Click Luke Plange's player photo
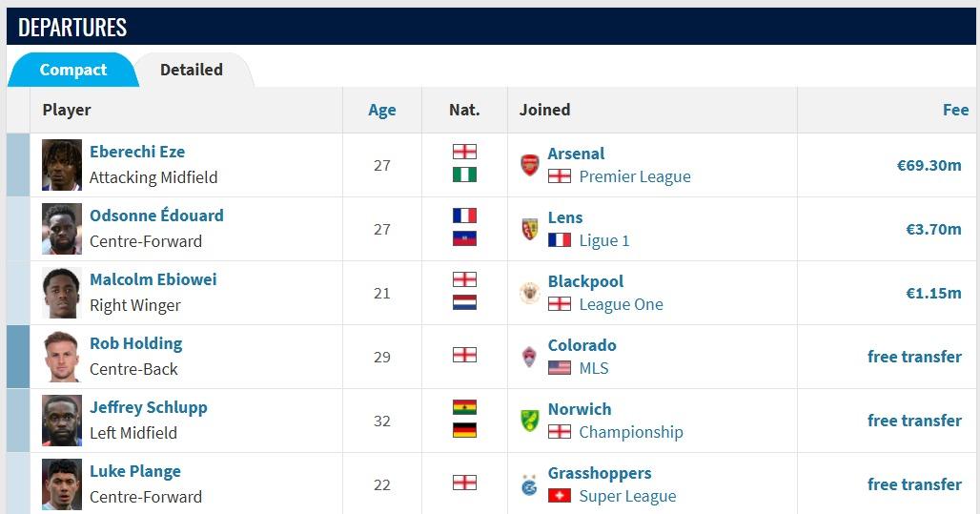The width and height of the screenshot is (980, 514). [x=62, y=484]
